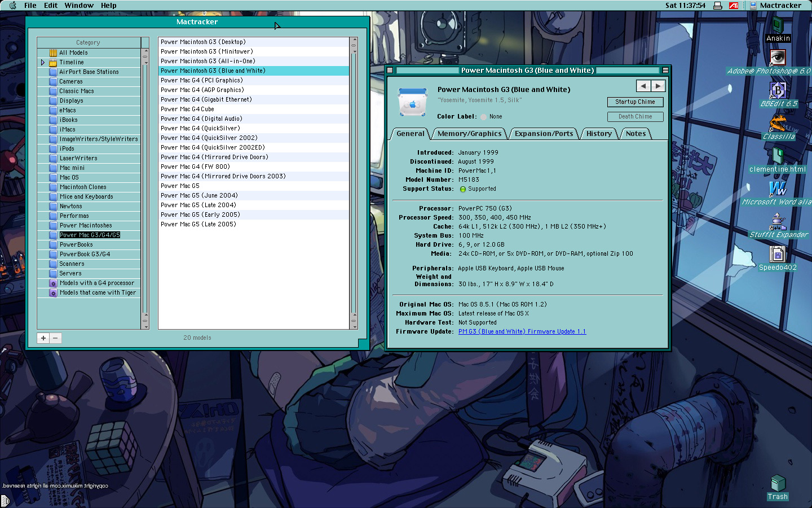This screenshot has width=812, height=508.
Task: Collapse the detail window with windowshade box
Action: pos(665,71)
